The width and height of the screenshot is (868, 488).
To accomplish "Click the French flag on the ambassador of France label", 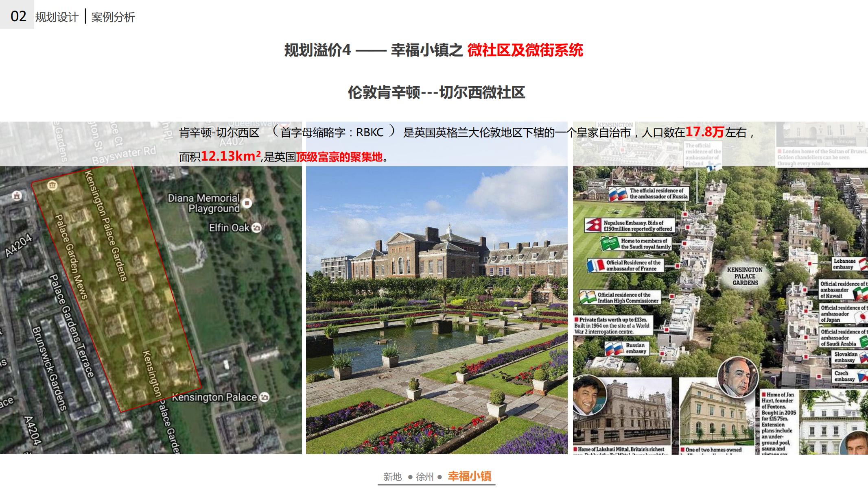I will click(x=595, y=266).
